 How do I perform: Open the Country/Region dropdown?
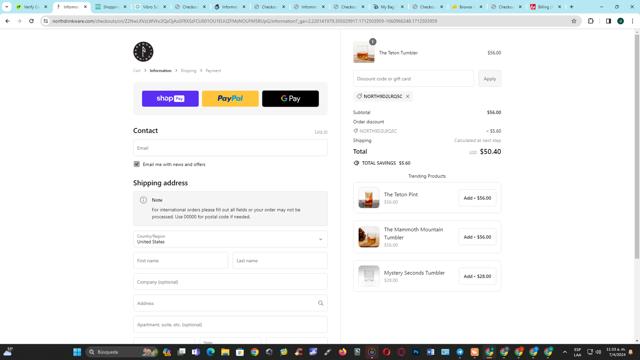pos(230,239)
